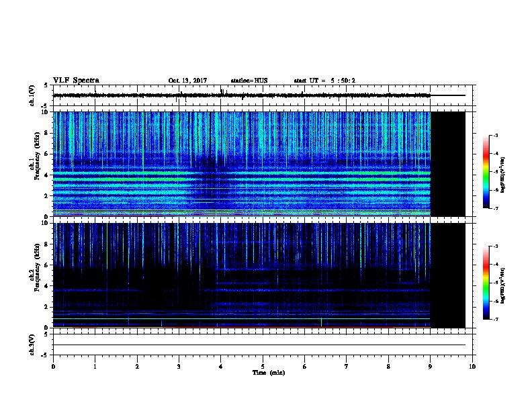Viewport: 532px width, 411px height.
Task: Click the ch.1 colorbar log(PSD) units label
Action: [502, 175]
